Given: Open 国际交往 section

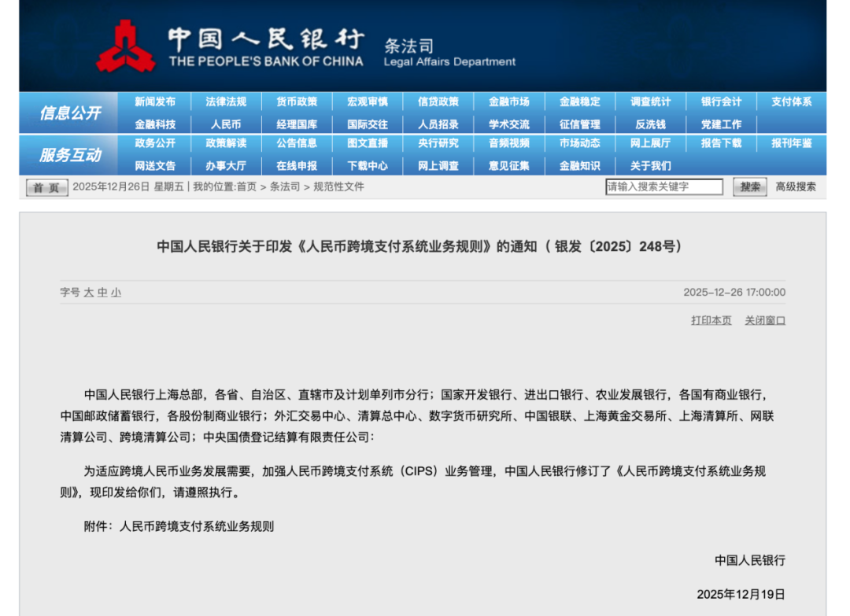Looking at the screenshot, I should pos(368,124).
